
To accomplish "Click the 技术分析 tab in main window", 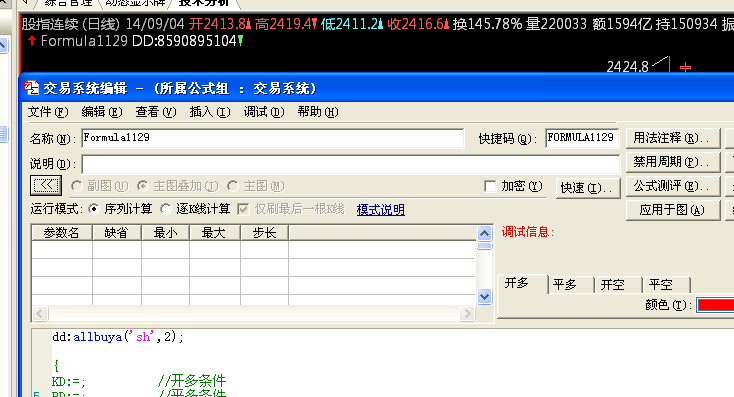I will pyautogui.click(x=204, y=3).
